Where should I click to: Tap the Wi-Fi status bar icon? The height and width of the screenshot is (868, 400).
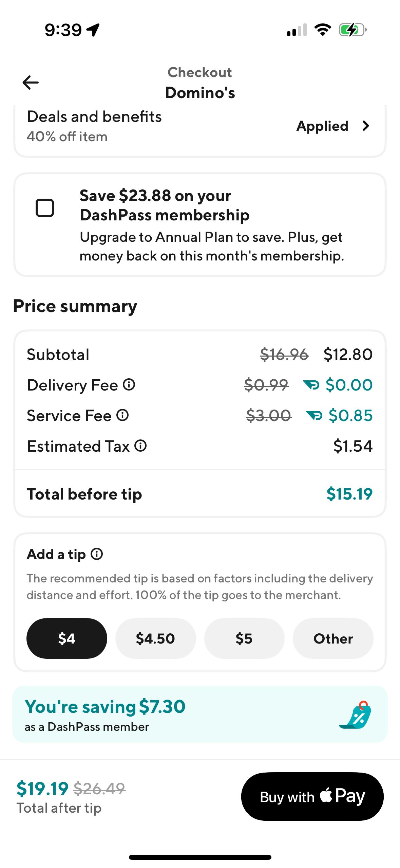click(323, 30)
